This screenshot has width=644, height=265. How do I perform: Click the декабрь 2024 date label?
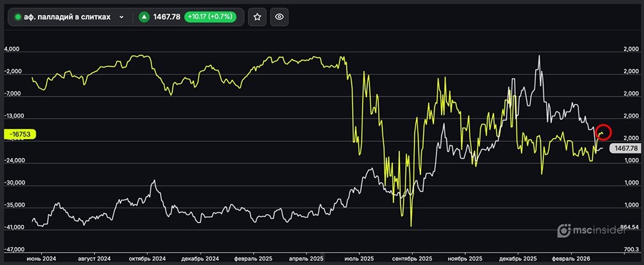[200, 259]
